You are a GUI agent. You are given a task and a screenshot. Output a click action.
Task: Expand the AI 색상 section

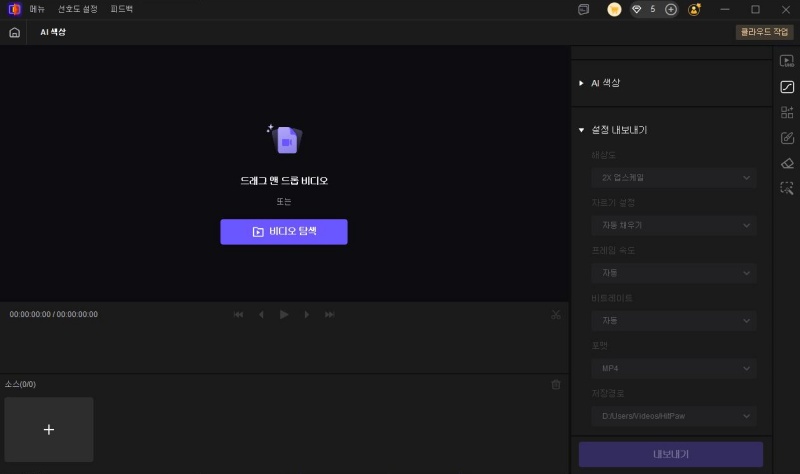click(607, 83)
